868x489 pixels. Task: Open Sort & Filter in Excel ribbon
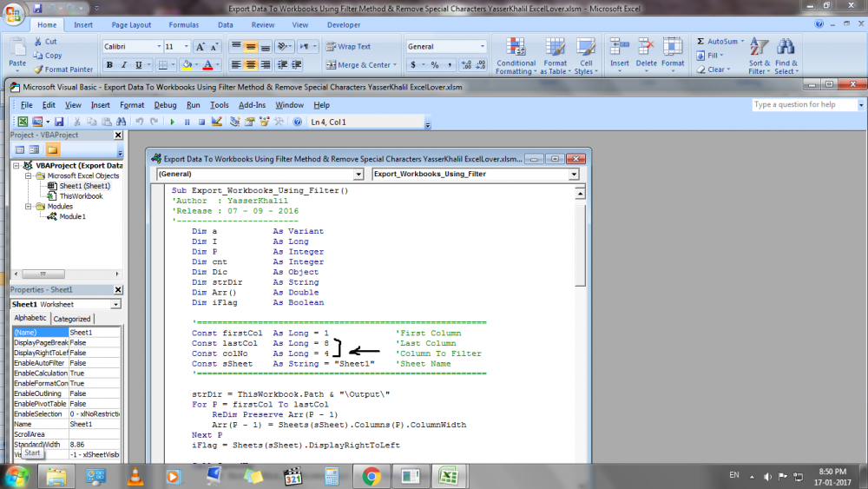click(x=759, y=56)
